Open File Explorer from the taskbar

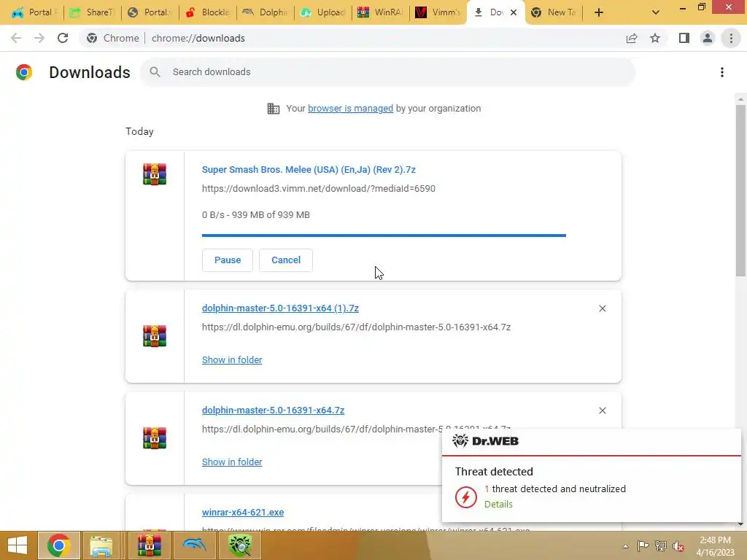tap(101, 545)
